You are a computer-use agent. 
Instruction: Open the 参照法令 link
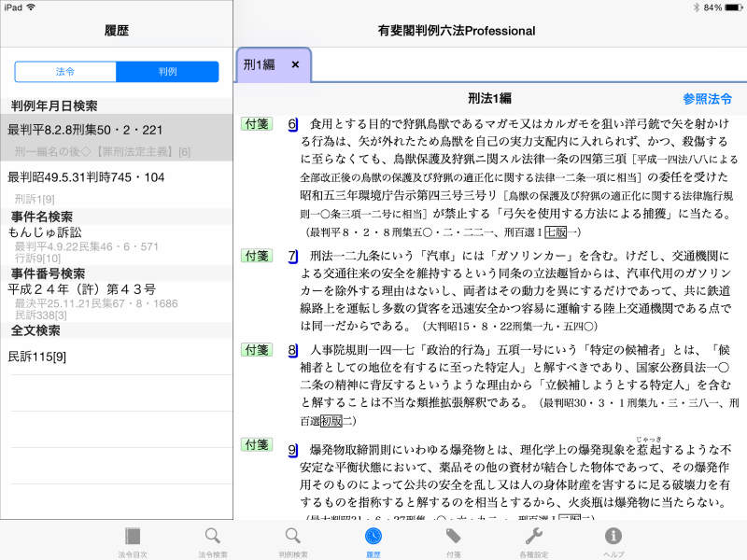point(707,99)
